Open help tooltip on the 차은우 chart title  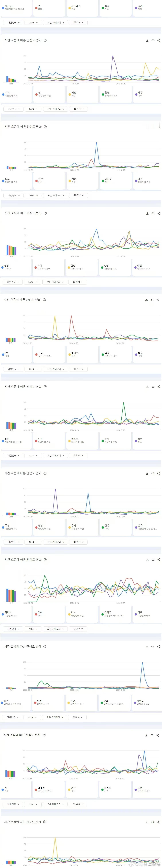coord(45,40)
